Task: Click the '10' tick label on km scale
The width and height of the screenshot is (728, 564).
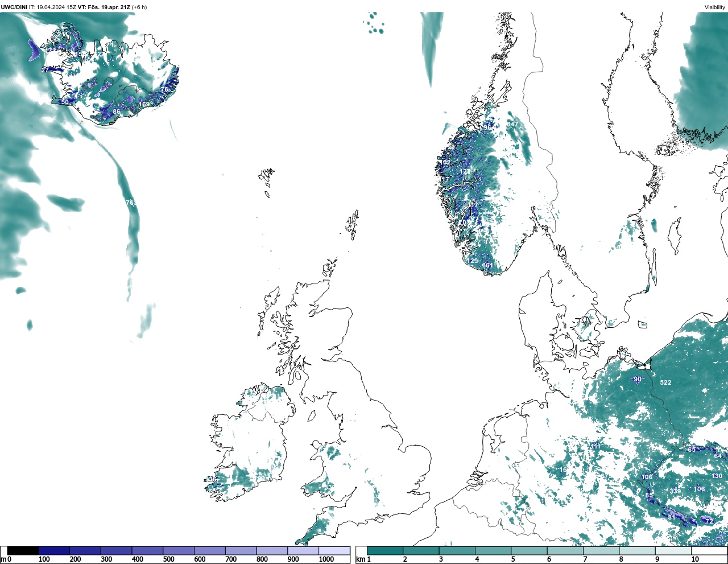Action: click(x=695, y=559)
